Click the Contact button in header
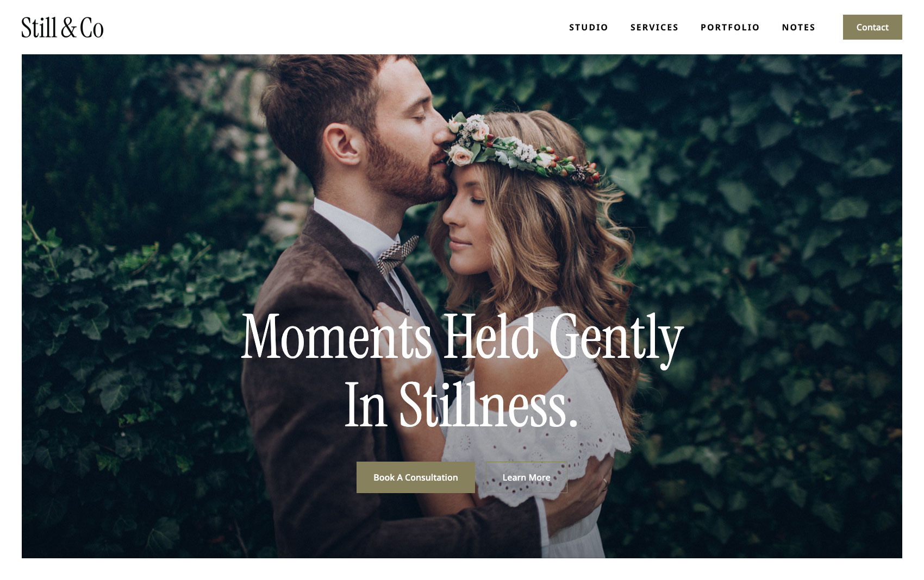This screenshot has height=580, width=924. [872, 27]
